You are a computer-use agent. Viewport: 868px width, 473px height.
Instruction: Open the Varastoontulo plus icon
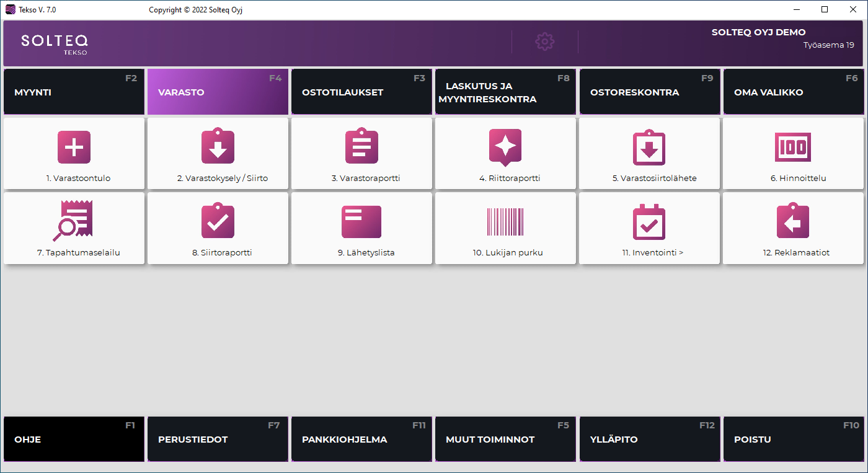(74, 148)
